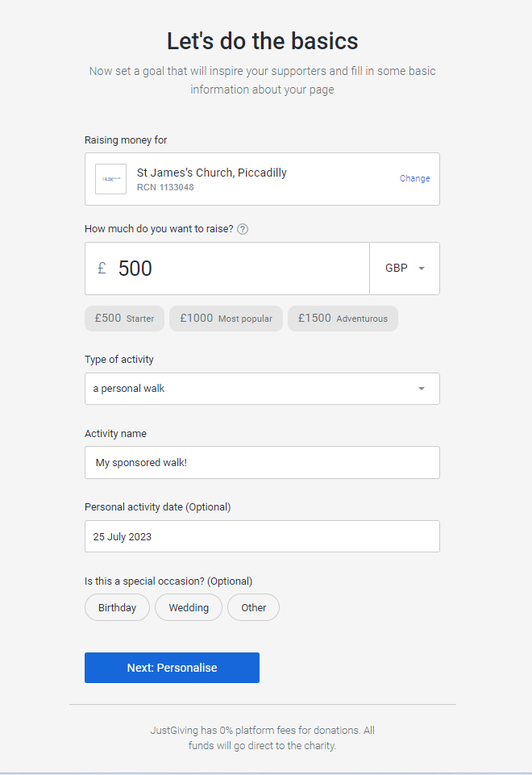Choose the Other special occasion option
This screenshot has width=532, height=775.
click(x=253, y=607)
